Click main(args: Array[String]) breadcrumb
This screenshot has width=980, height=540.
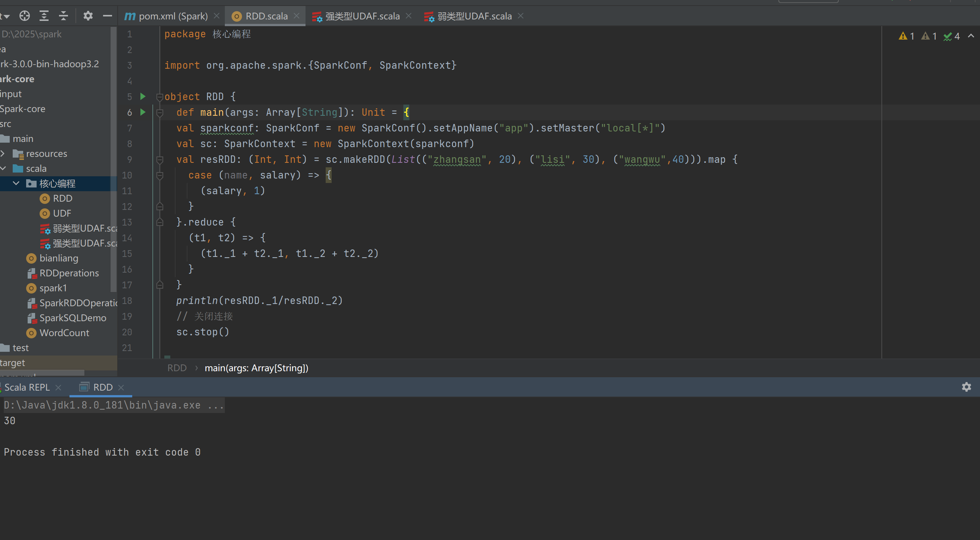click(x=257, y=368)
